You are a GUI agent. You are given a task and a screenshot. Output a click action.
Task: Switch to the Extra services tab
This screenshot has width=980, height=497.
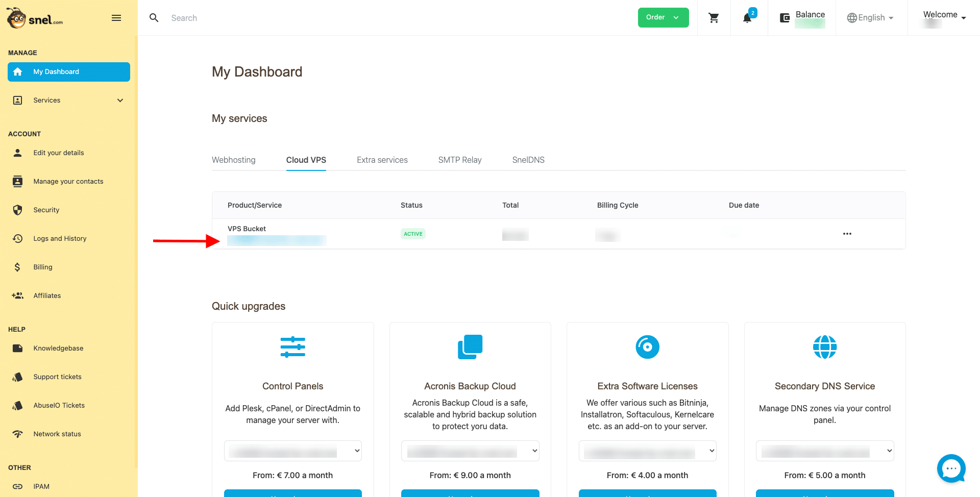[x=382, y=160]
